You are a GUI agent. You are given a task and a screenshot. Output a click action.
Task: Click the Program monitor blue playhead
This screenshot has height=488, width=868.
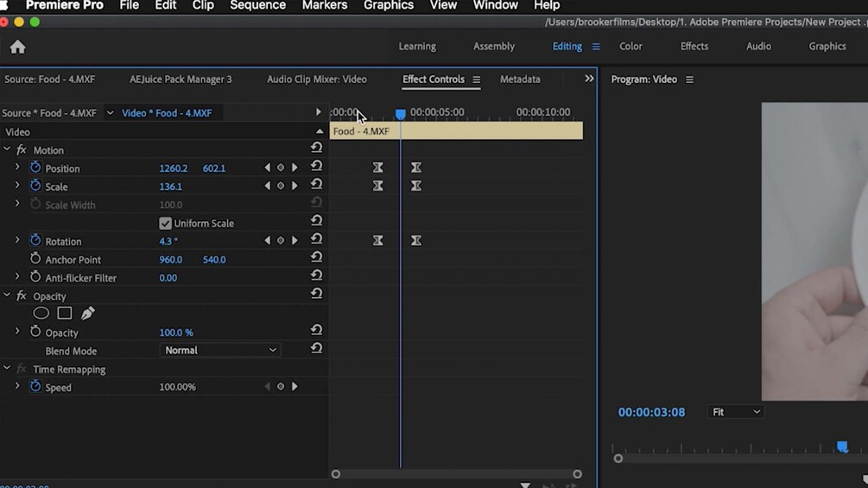[842, 447]
